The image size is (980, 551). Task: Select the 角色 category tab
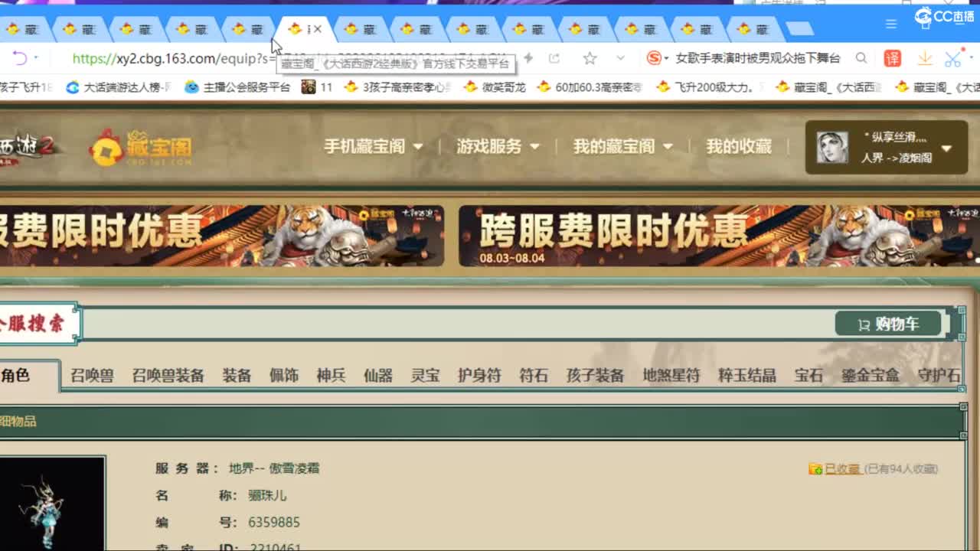[x=17, y=375]
